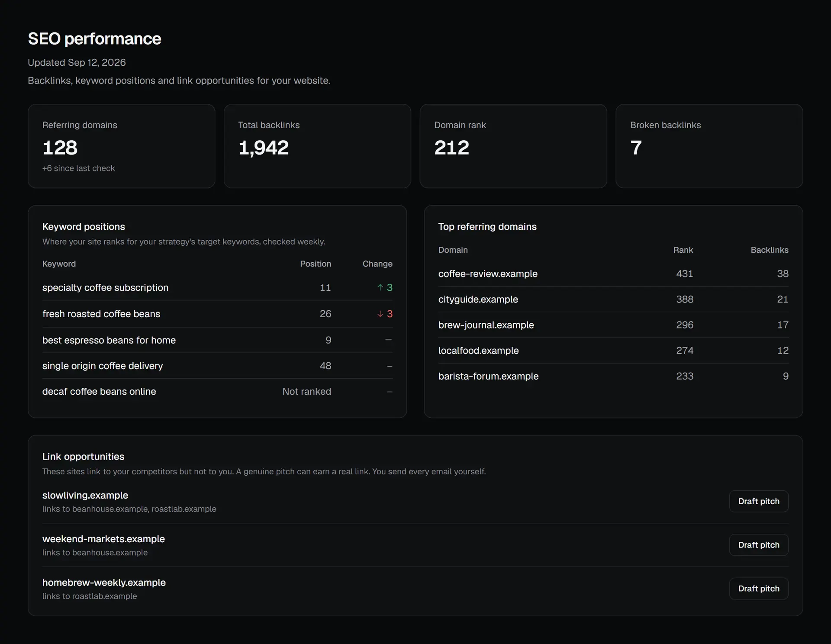This screenshot has height=644, width=831.
Task: Click position value 48
Action: click(x=325, y=366)
